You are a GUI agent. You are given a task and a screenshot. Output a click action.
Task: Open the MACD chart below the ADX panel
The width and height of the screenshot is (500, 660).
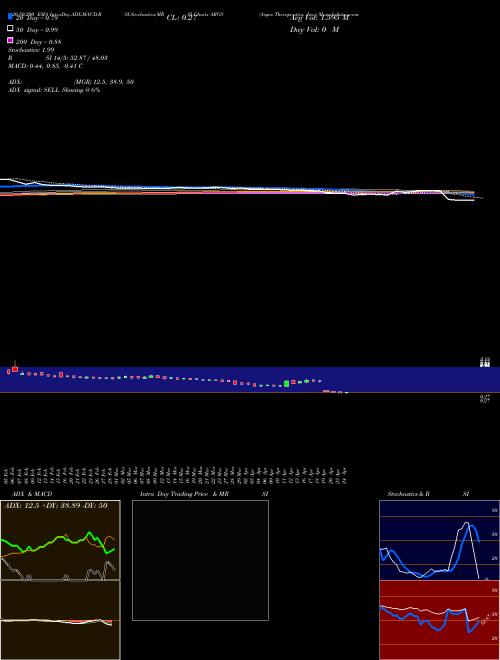[x=60, y=620]
